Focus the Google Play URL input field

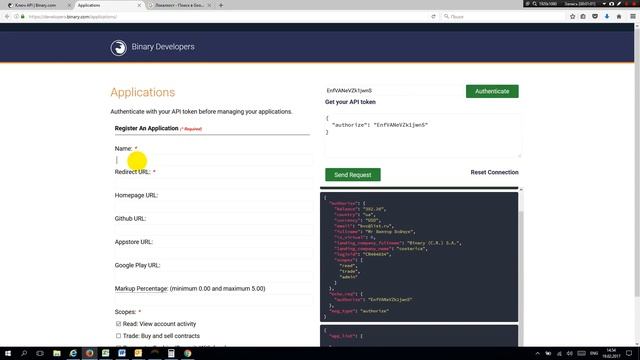[213, 276]
